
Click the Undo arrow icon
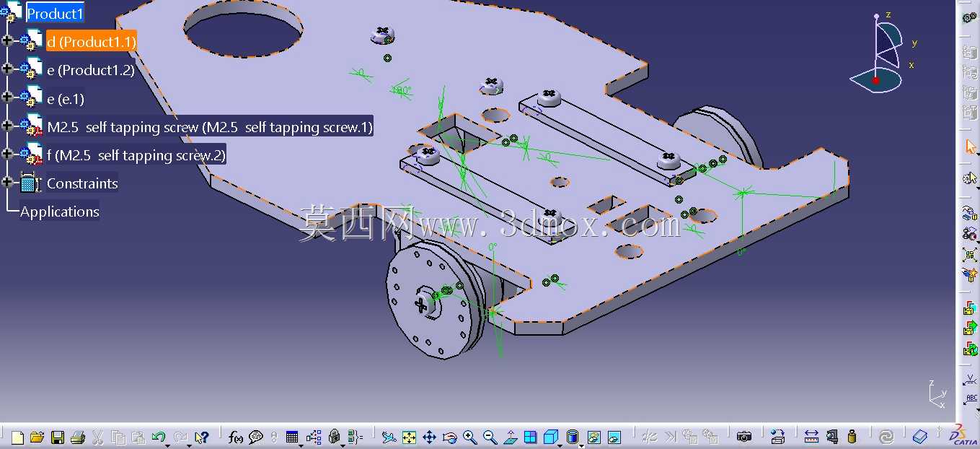click(159, 437)
